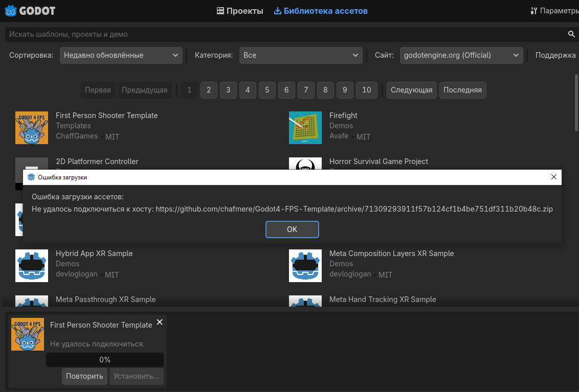
Task: Go to page 10
Action: click(x=367, y=90)
